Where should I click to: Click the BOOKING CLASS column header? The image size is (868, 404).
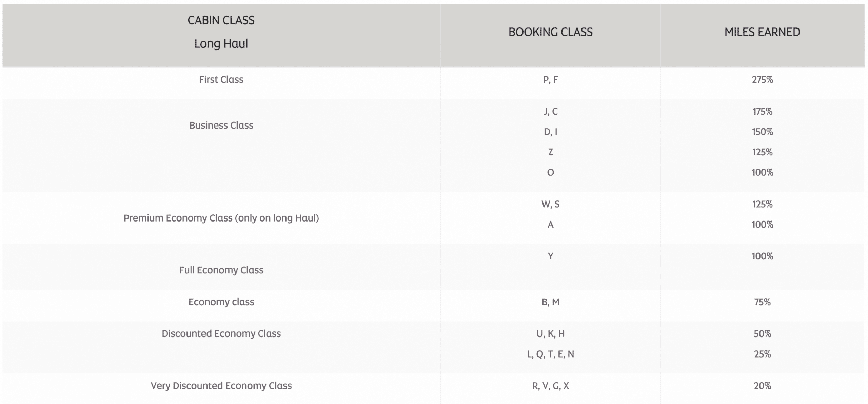coord(550,32)
